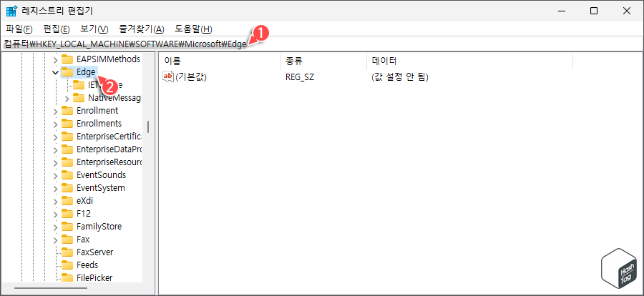Expand the NativeMessaging key
The width and height of the screenshot is (644, 296).
[x=67, y=98]
